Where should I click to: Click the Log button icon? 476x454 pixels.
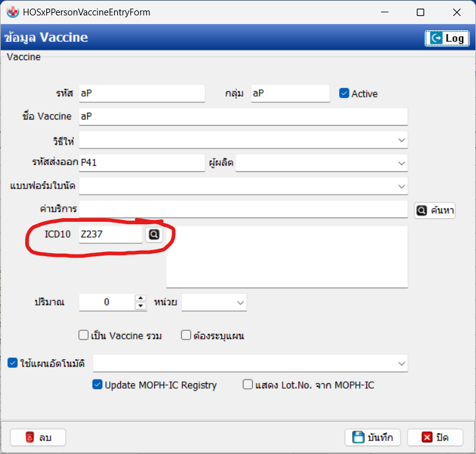437,38
